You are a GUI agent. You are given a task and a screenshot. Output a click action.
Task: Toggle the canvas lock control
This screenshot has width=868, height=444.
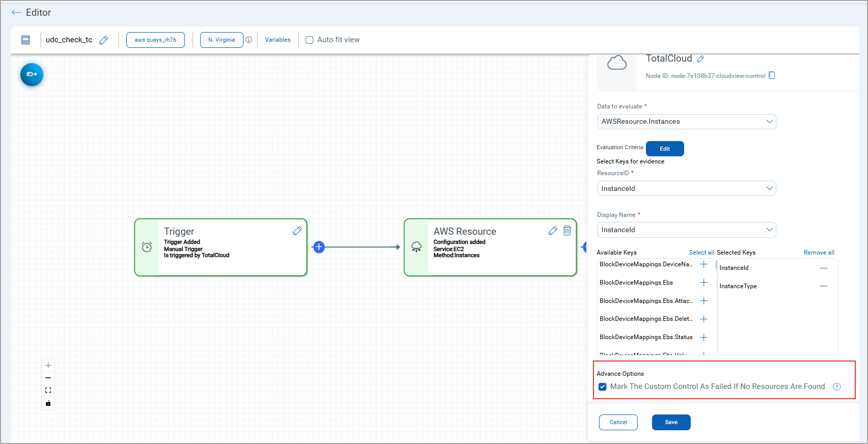[x=48, y=403]
